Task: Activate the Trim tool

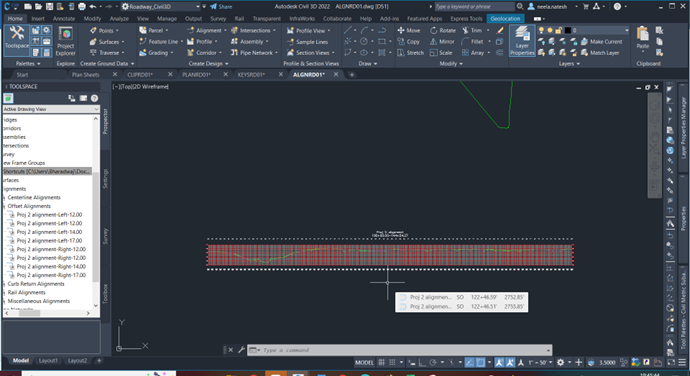Action: (x=472, y=30)
